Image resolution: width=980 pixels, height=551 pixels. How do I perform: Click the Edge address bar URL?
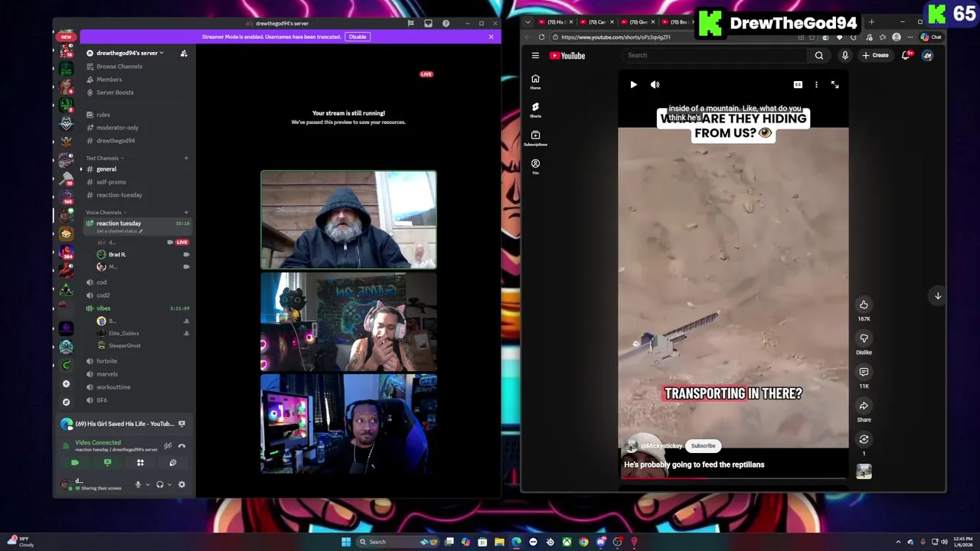point(616,37)
